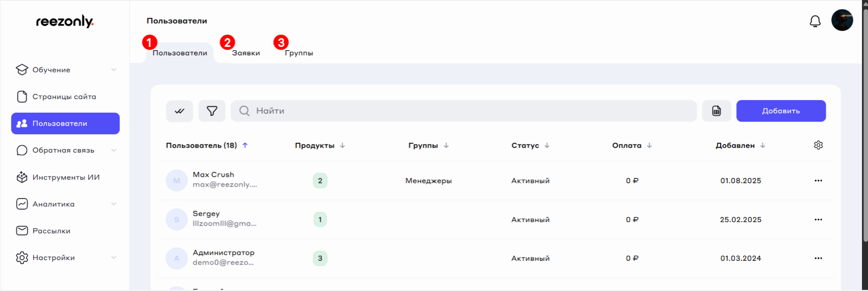Click the notification bell icon
This screenshot has width=868, height=291.
[815, 21]
